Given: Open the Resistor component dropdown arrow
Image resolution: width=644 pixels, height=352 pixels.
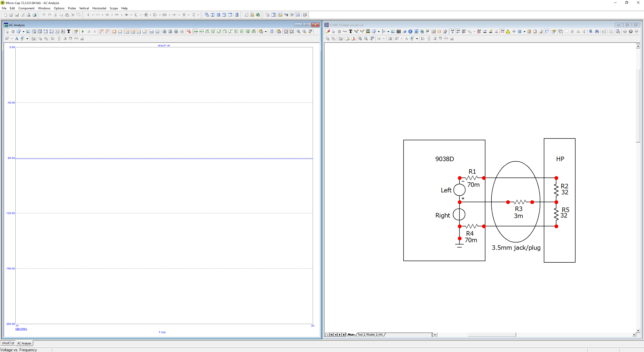Looking at the screenshot, I should click(x=102, y=15).
